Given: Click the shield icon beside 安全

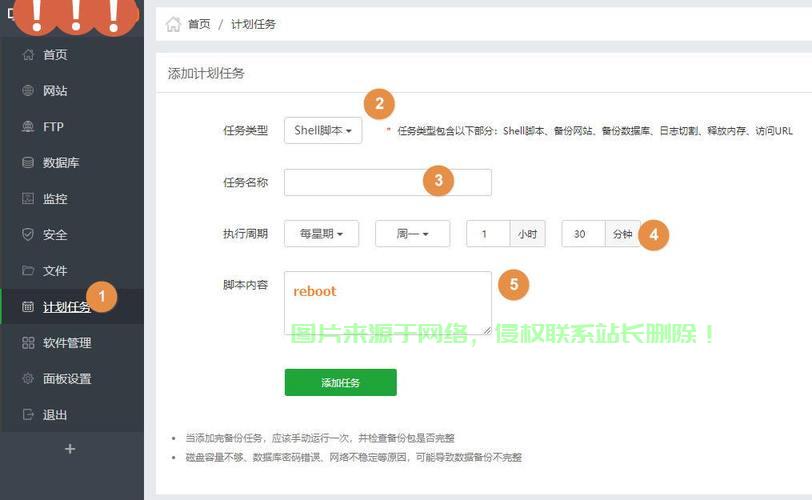Looking at the screenshot, I should (28, 234).
